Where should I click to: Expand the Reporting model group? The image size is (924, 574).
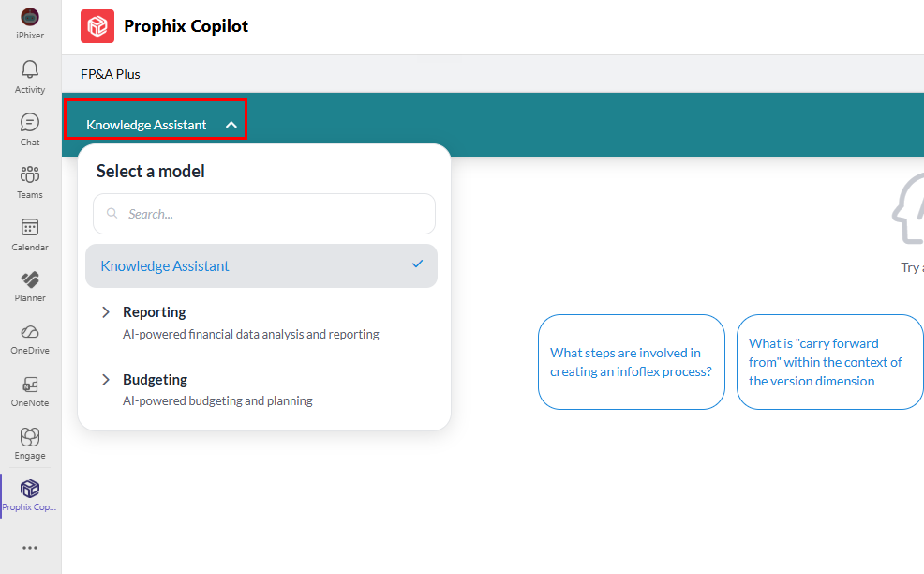coord(106,312)
